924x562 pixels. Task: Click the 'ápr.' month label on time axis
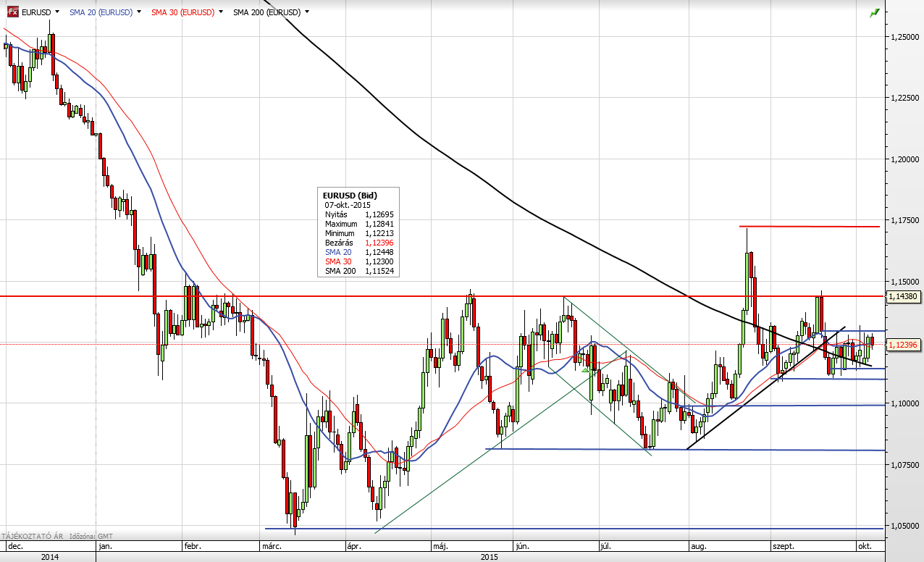point(353,545)
